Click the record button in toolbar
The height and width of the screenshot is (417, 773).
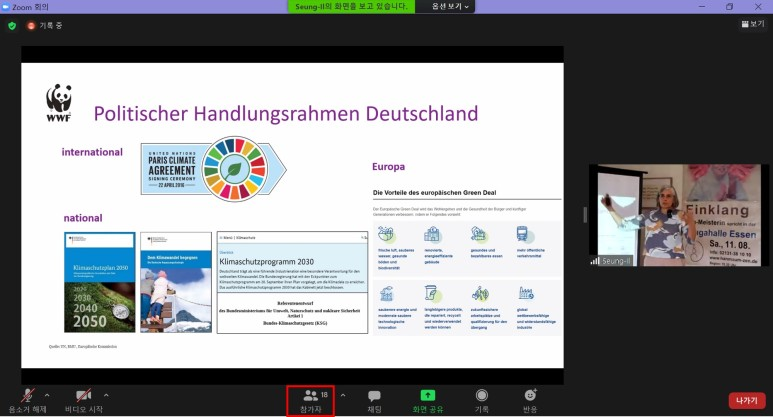pyautogui.click(x=482, y=401)
